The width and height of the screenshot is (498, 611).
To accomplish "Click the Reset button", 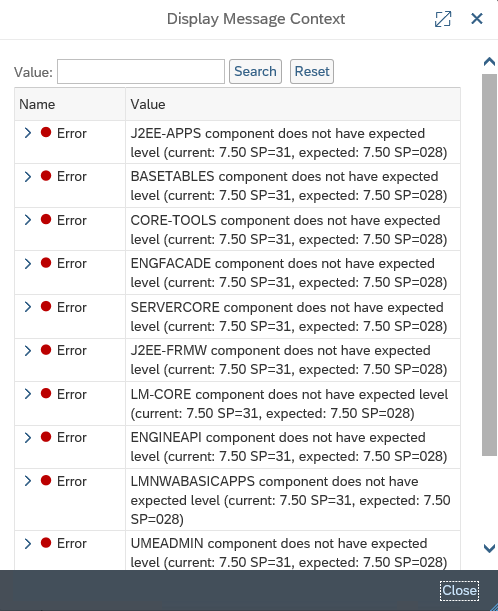I will click(x=312, y=71).
